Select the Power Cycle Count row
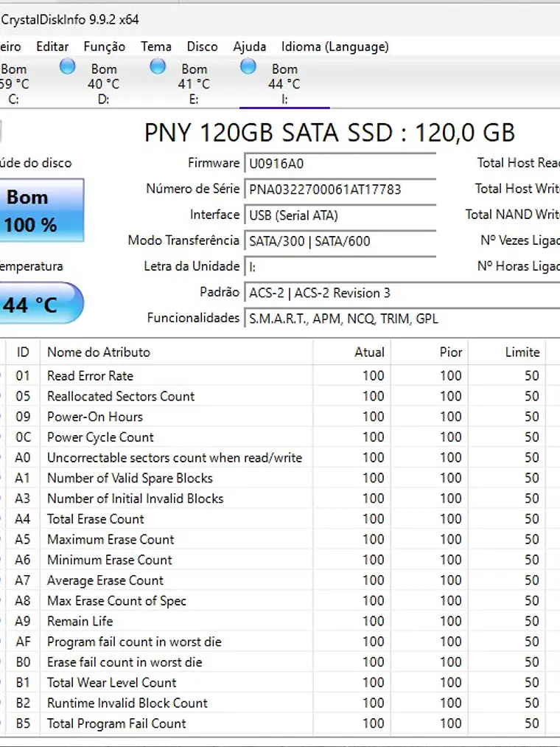 click(x=280, y=437)
